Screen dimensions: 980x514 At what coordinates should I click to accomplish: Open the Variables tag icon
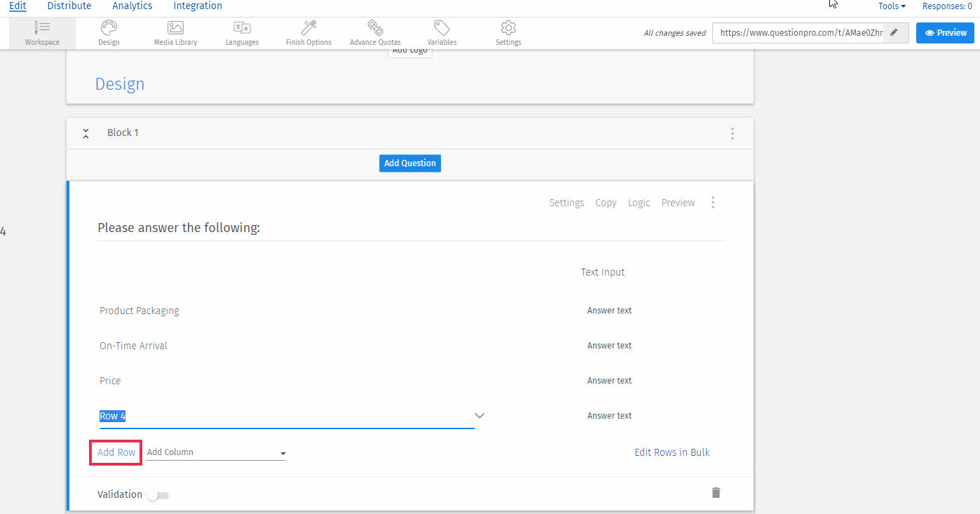click(442, 28)
